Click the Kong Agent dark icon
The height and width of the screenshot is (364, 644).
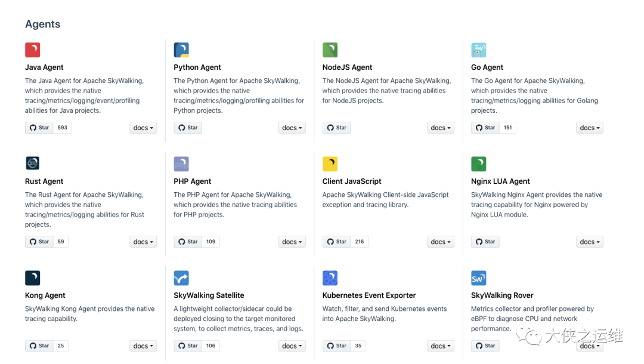pos(33,278)
